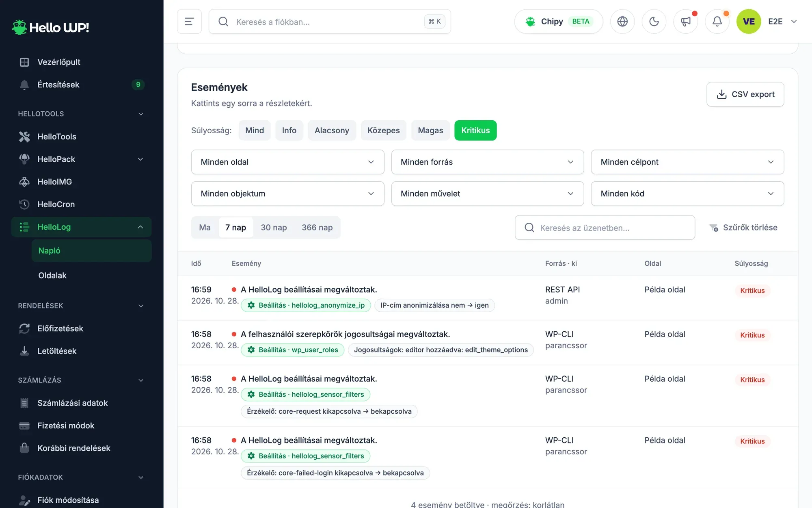Open the Minden objektum dropdown
812x508 pixels.
click(x=287, y=194)
